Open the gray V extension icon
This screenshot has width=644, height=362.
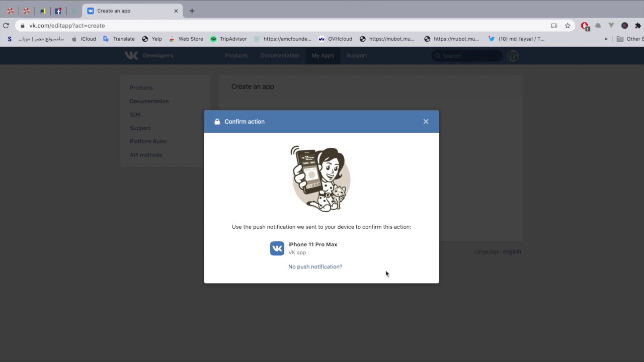pos(611,26)
